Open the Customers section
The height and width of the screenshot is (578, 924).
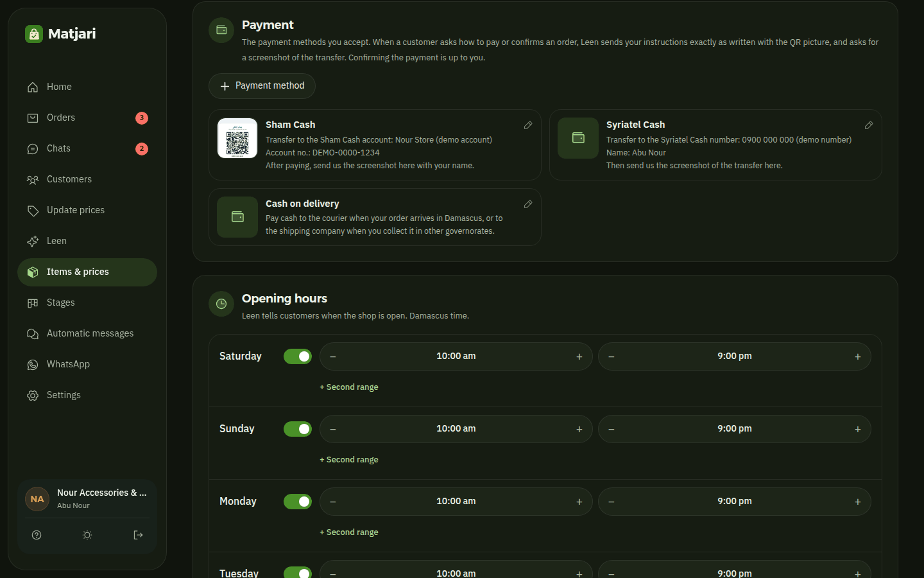[x=87, y=179]
